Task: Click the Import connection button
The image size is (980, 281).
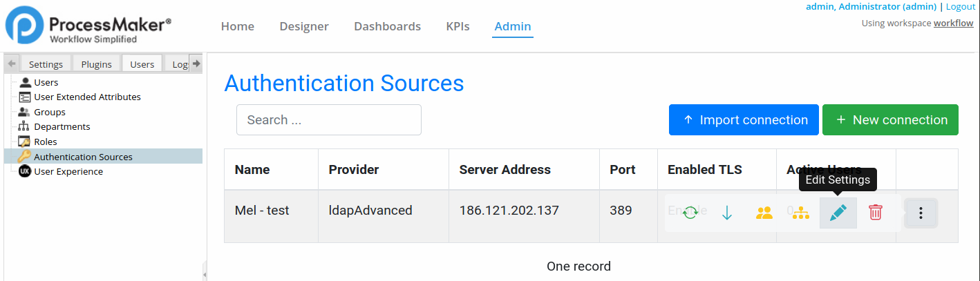Action: (744, 120)
